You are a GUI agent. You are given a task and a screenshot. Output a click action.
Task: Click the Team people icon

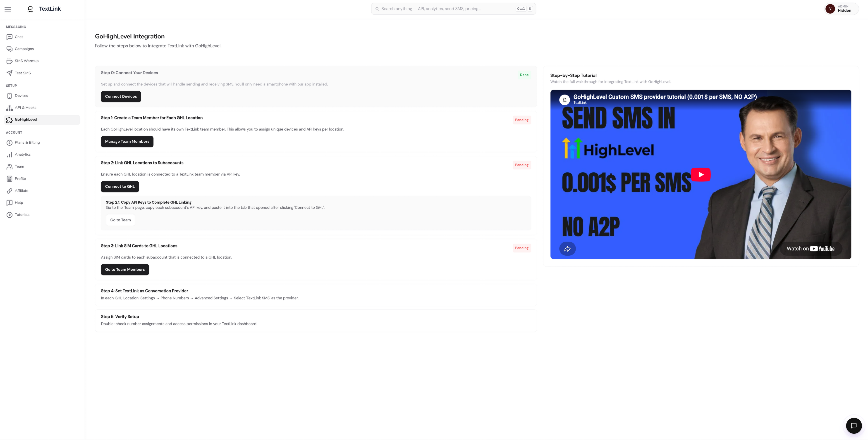(10, 166)
